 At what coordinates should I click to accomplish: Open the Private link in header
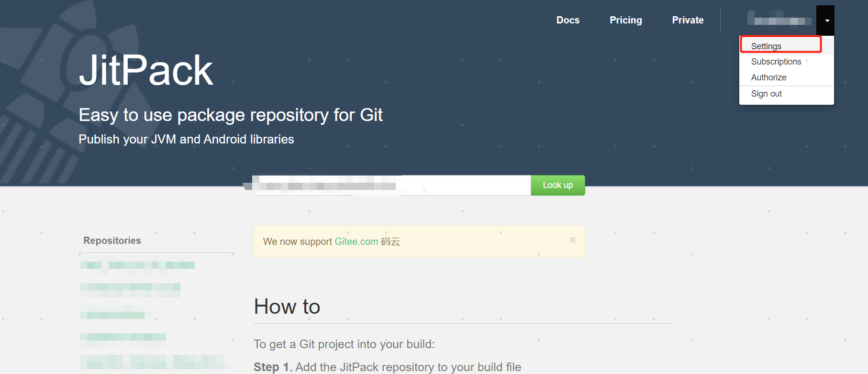click(688, 20)
